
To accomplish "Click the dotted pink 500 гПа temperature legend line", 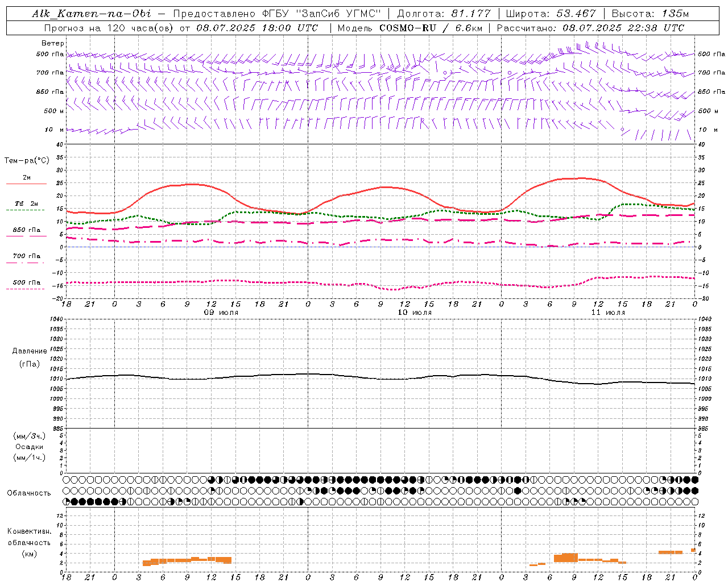I will coord(26,289).
